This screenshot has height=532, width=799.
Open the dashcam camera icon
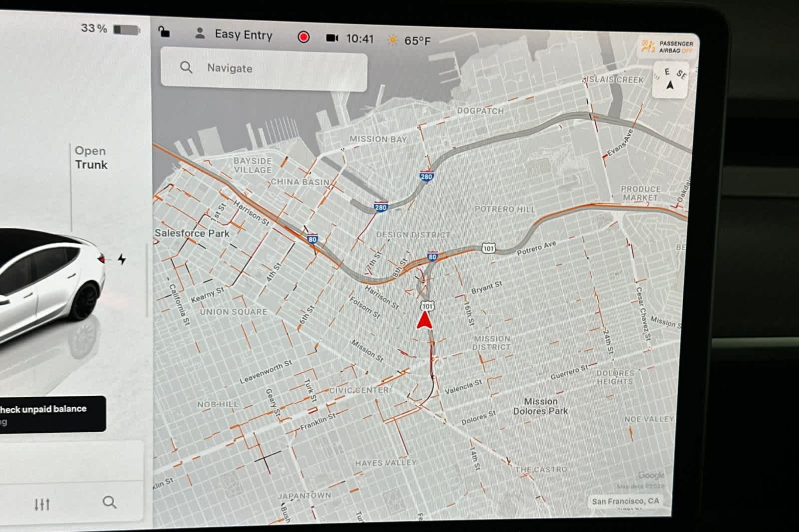pyautogui.click(x=332, y=38)
